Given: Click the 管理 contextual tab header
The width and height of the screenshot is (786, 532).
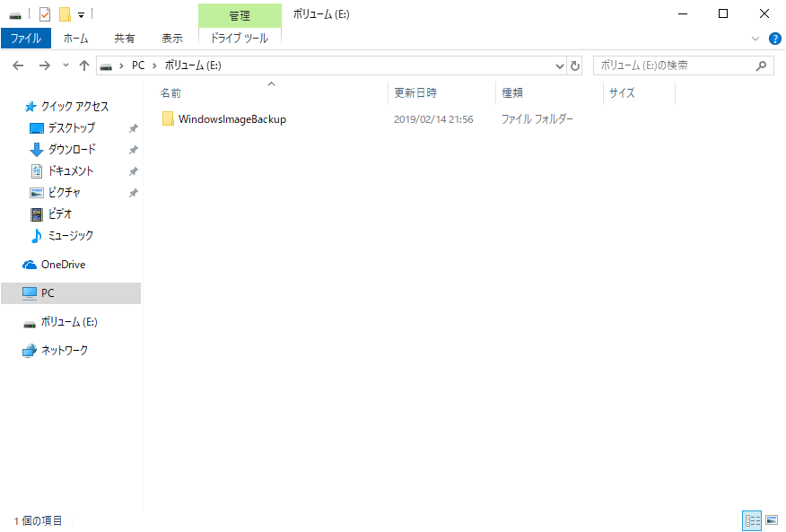Looking at the screenshot, I should (x=240, y=15).
